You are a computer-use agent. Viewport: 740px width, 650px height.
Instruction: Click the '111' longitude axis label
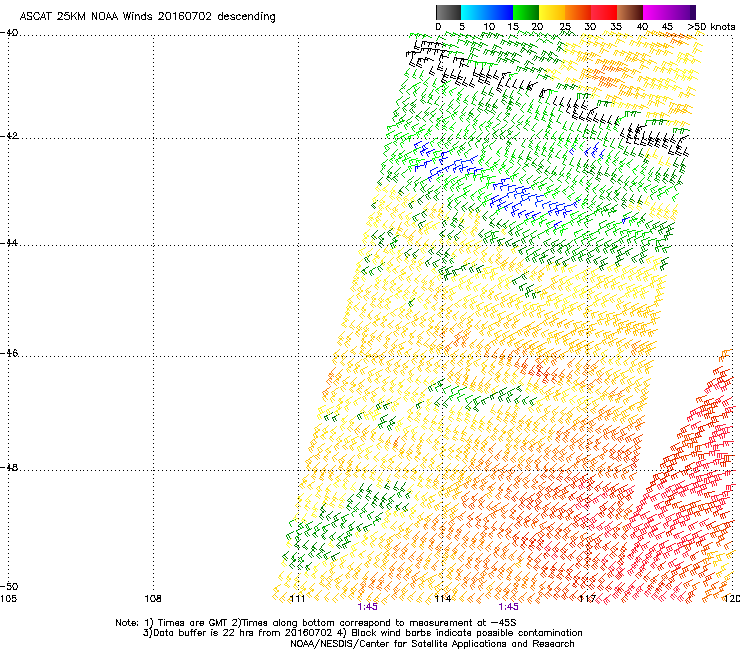point(297,599)
